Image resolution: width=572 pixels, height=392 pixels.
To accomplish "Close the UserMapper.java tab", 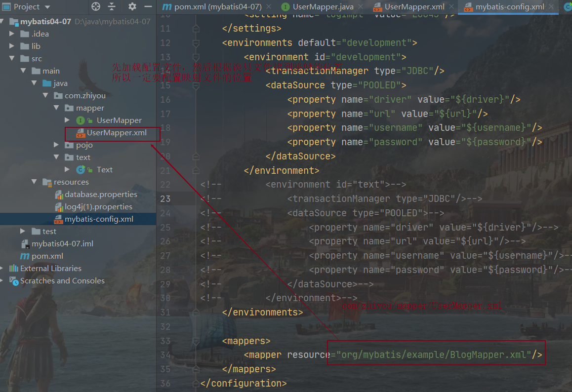I will coord(361,6).
